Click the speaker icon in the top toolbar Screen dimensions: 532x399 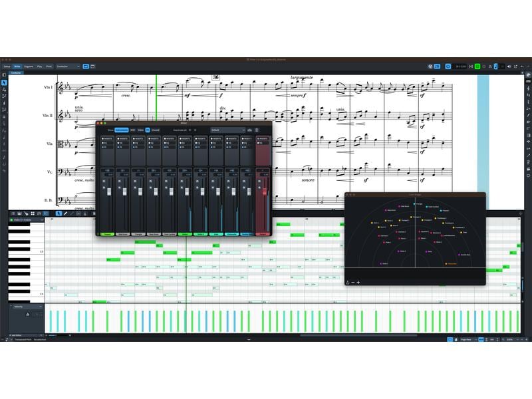click(x=509, y=66)
